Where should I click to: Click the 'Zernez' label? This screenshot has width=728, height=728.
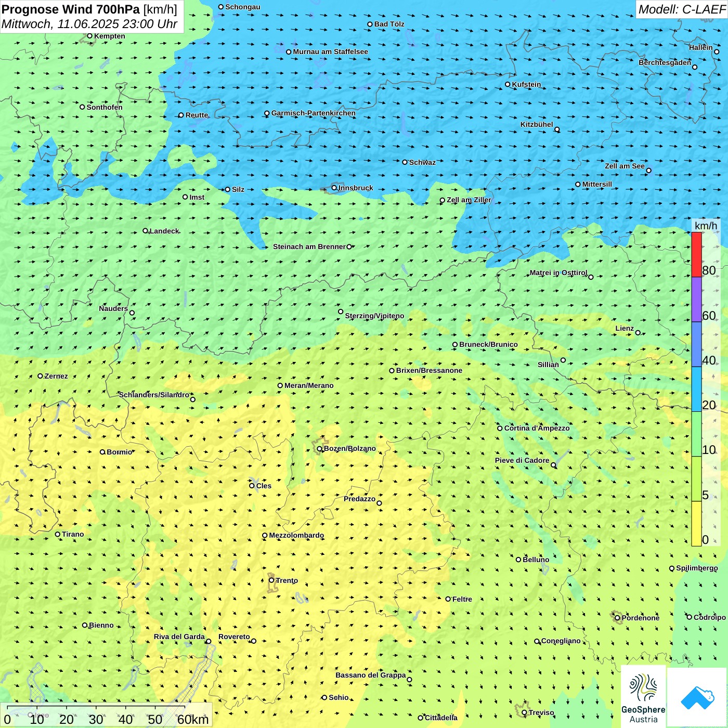[56, 376]
